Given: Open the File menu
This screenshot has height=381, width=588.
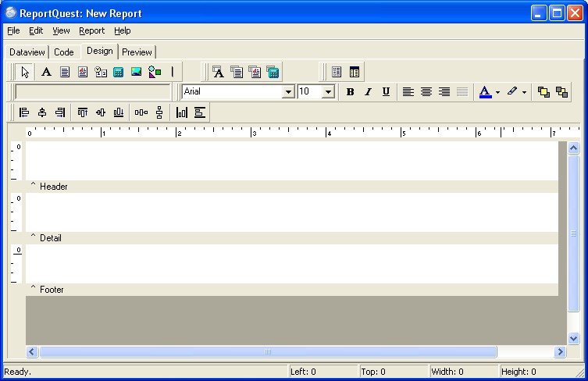Looking at the screenshot, I should 13,30.
